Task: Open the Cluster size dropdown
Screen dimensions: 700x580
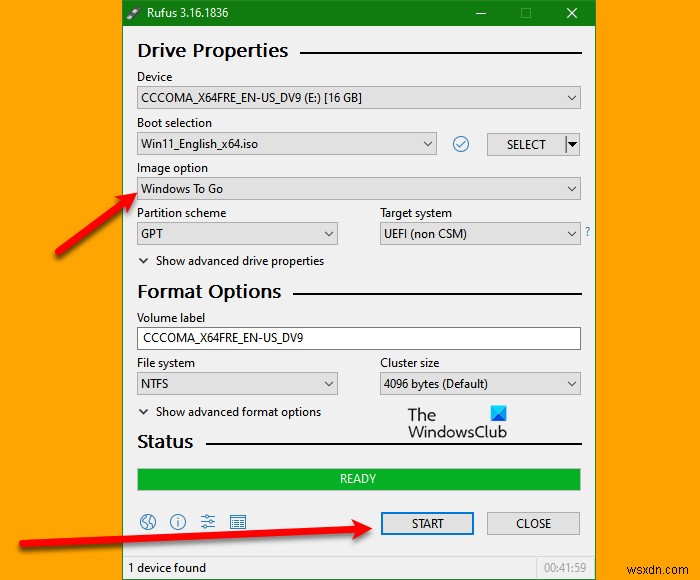Action: pyautogui.click(x=480, y=384)
